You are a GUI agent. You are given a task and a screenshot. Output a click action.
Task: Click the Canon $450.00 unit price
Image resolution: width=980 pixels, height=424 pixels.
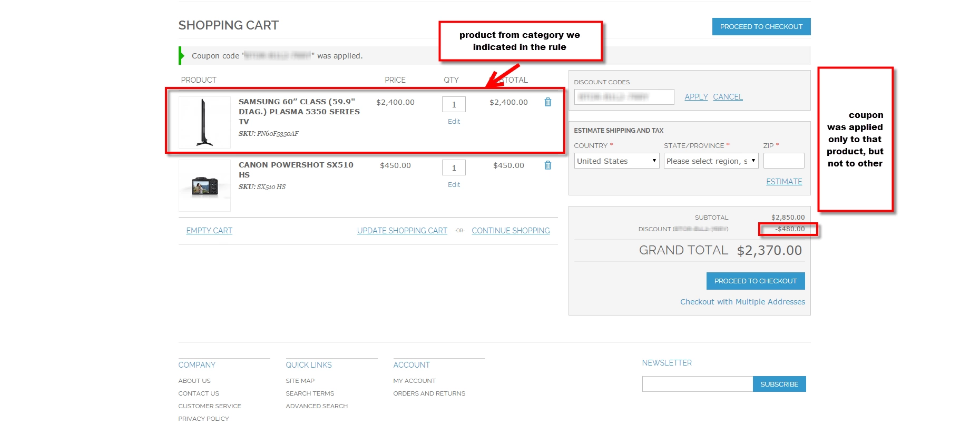click(395, 165)
